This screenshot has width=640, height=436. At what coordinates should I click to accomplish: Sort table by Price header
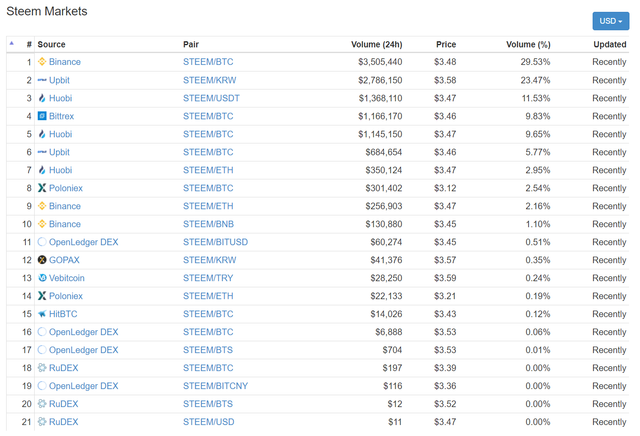(x=446, y=44)
